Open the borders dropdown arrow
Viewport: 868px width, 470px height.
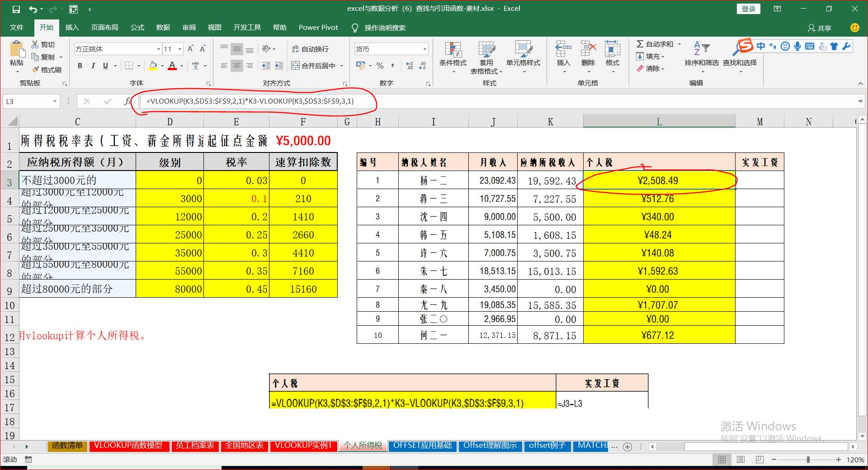pos(138,66)
